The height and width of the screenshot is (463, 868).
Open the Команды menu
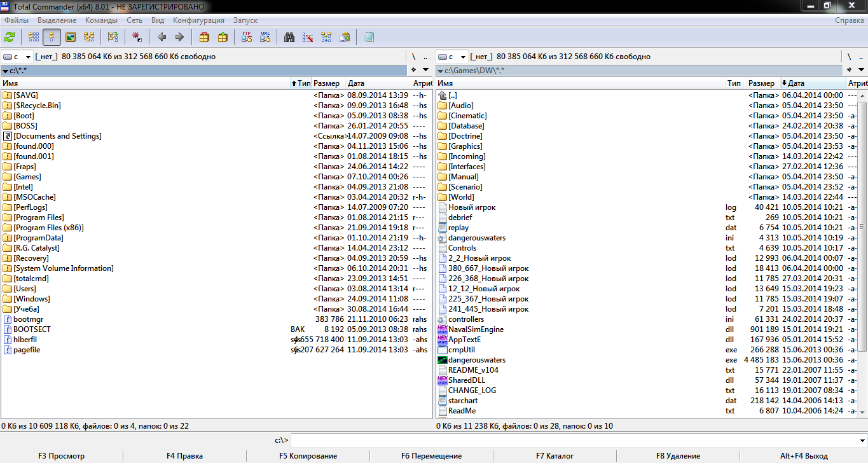coord(102,20)
